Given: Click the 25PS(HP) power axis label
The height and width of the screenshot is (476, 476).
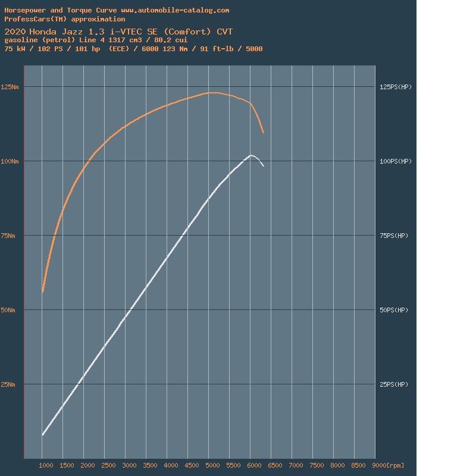Looking at the screenshot, I should pos(394,384).
